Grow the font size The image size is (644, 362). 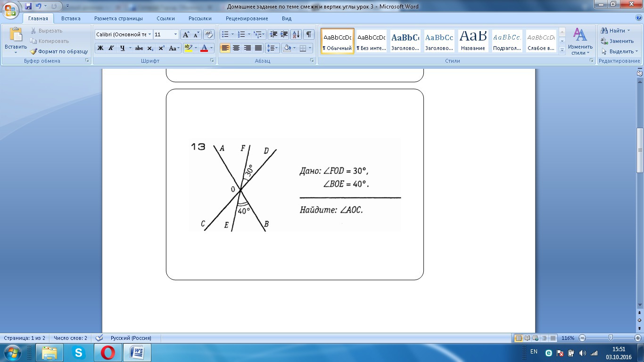[186, 34]
